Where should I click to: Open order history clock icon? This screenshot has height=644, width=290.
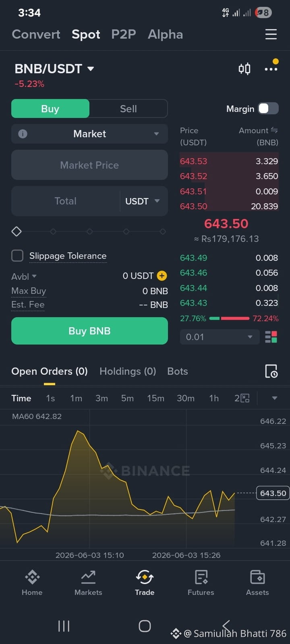(x=271, y=371)
